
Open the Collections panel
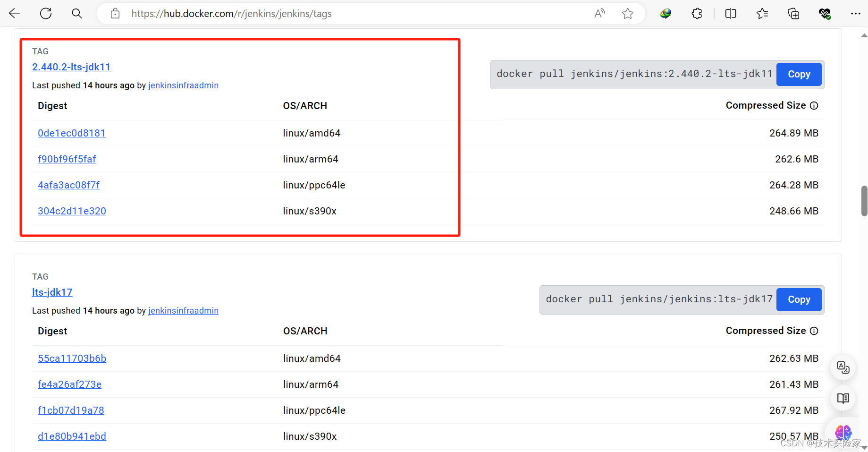coord(793,14)
